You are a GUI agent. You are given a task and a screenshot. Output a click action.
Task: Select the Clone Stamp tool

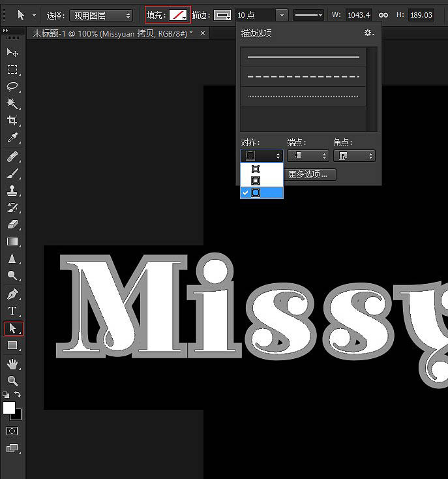pos(12,191)
